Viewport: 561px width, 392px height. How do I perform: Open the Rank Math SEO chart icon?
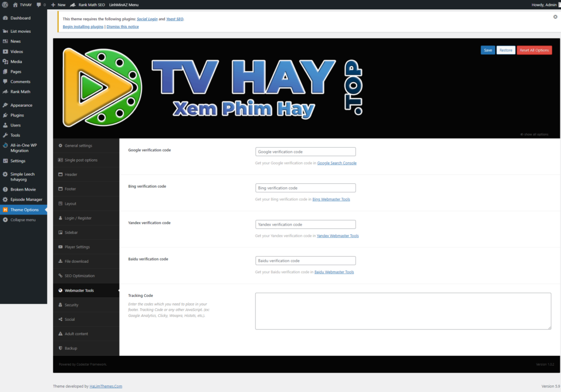(x=73, y=4)
